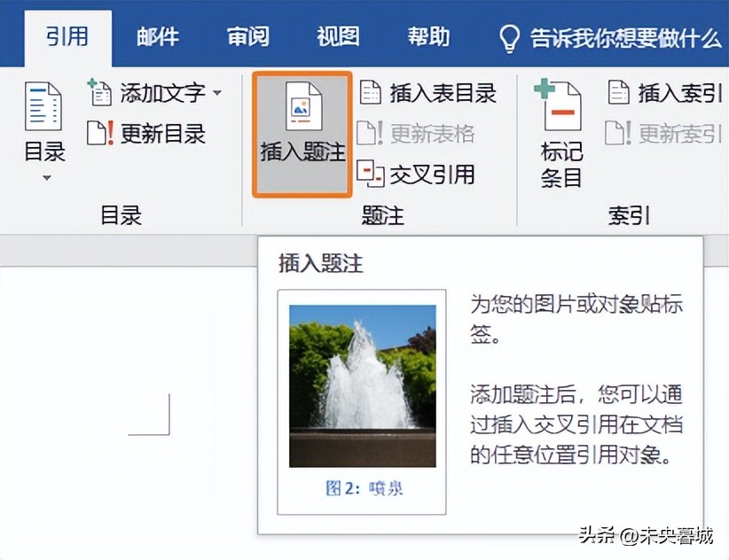Switch to the 邮件 tab
The height and width of the screenshot is (560, 729).
click(x=158, y=37)
